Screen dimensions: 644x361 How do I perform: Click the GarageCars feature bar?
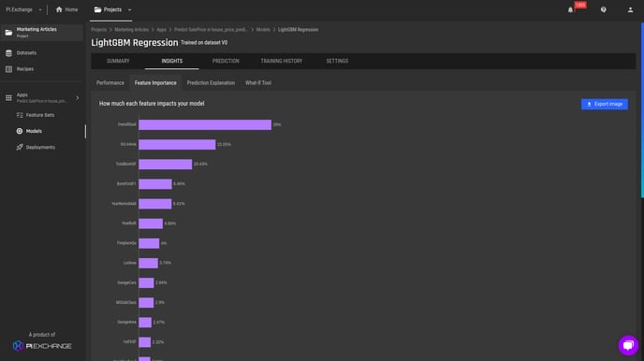(146, 282)
